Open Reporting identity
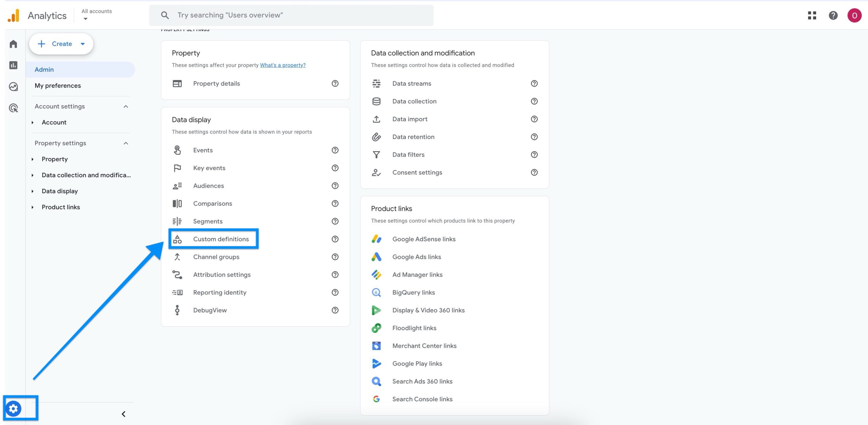Screen dimensions: 868x425 220,292
